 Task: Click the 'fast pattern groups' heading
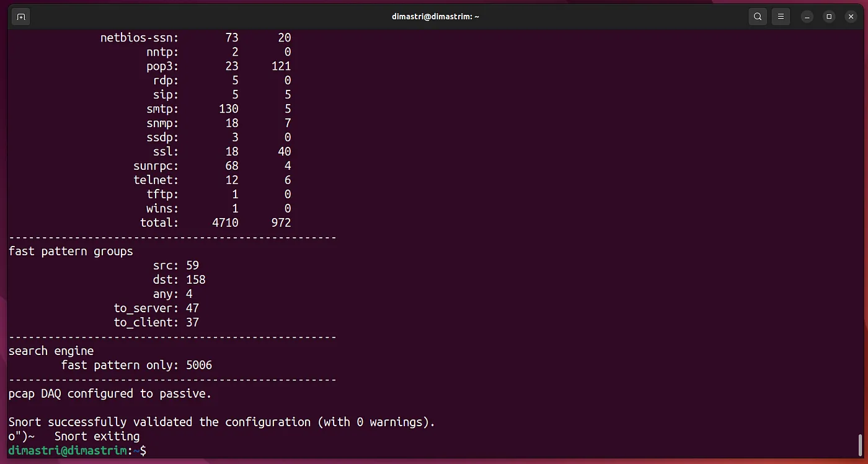[x=71, y=251]
